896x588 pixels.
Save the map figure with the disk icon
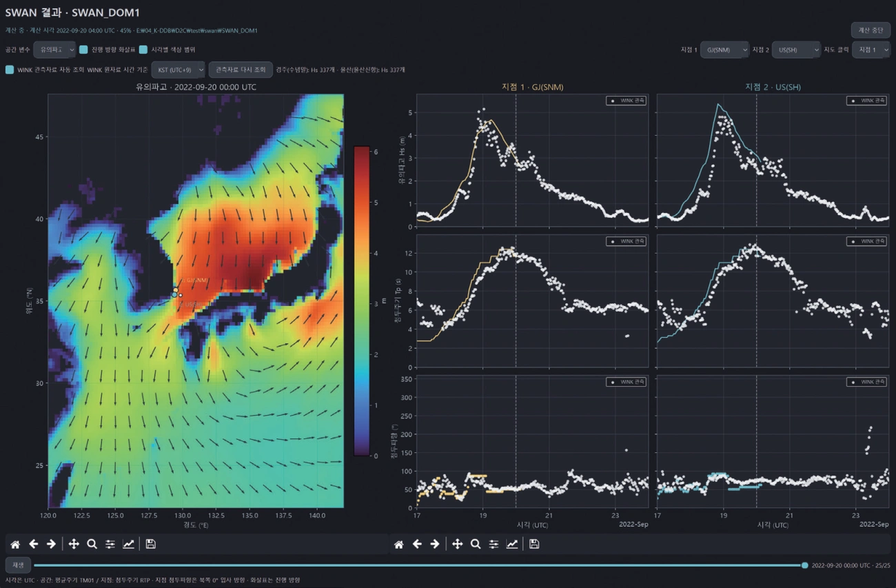tap(150, 544)
